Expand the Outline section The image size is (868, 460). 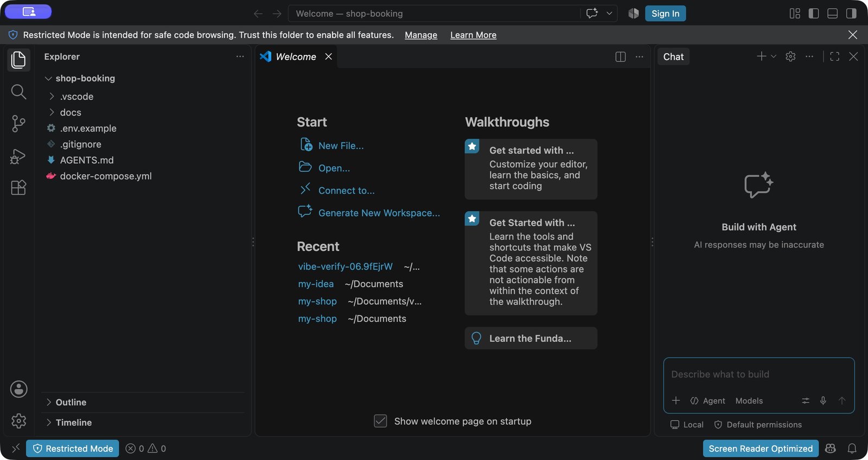point(143,402)
